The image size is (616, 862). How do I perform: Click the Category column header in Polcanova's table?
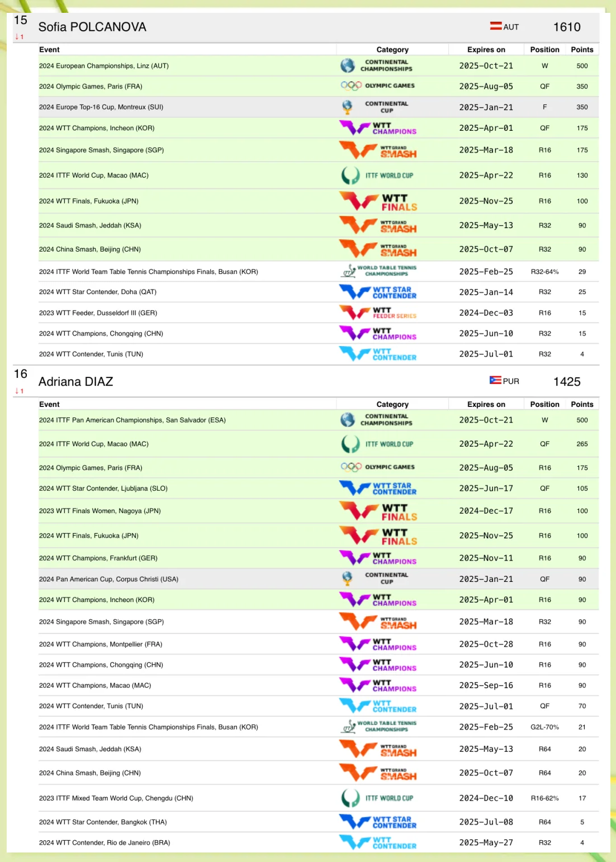392,49
